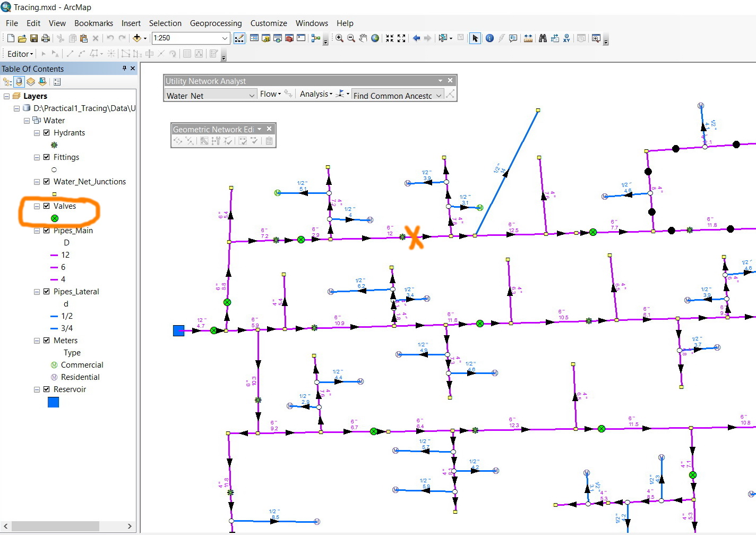
Task: Click Fixed Zoom Out arrows
Action: pyautogui.click(x=401, y=38)
